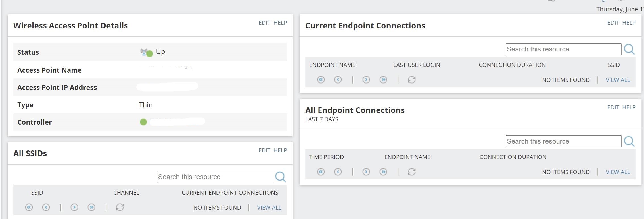Click search icon in All Endpoint Connections
The height and width of the screenshot is (219, 644).
629,141
